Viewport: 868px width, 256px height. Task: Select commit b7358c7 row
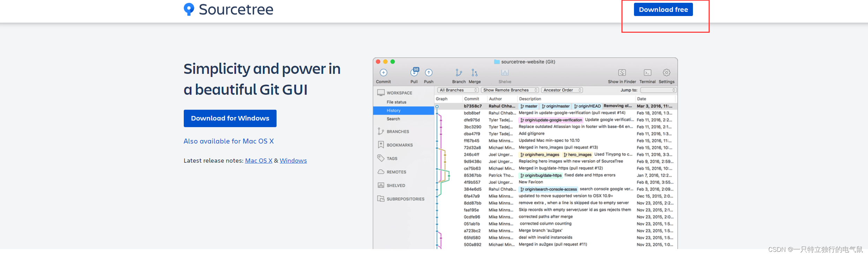[556, 106]
